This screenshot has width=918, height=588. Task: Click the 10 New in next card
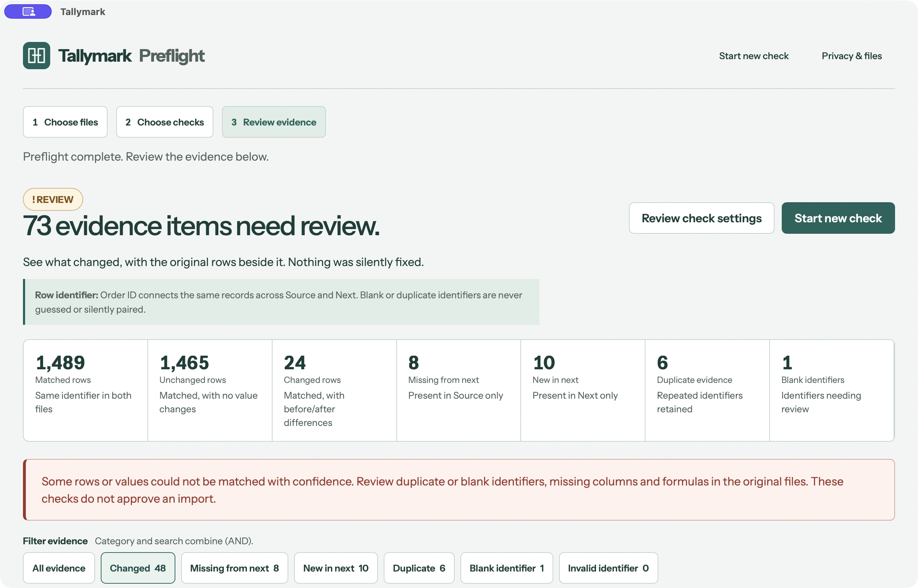tap(583, 390)
